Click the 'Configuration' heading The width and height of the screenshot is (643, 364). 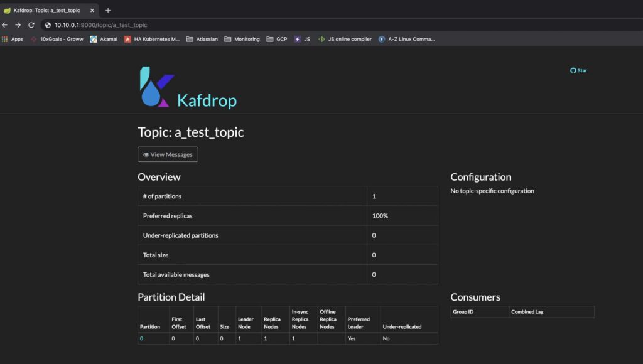tap(480, 177)
